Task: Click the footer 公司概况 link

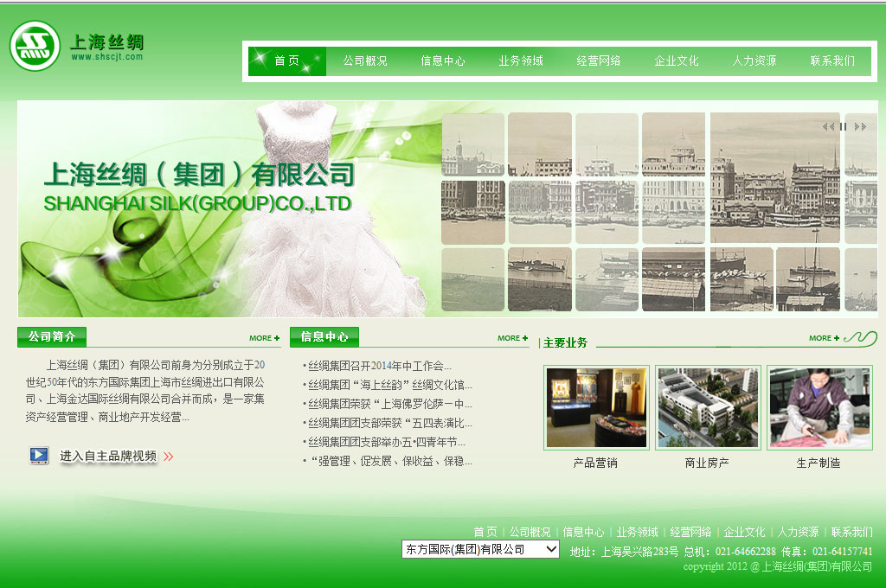Action: tap(530, 532)
